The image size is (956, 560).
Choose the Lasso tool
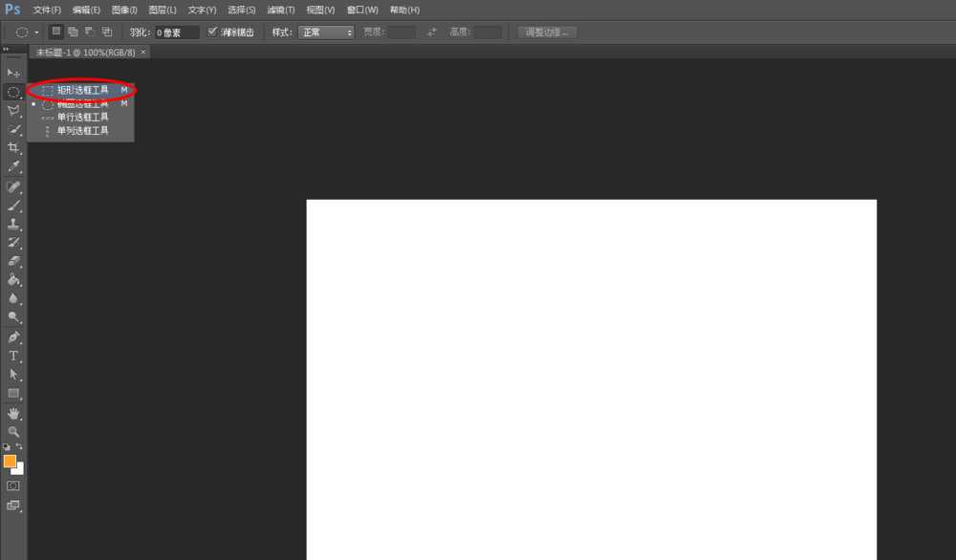pos(12,111)
